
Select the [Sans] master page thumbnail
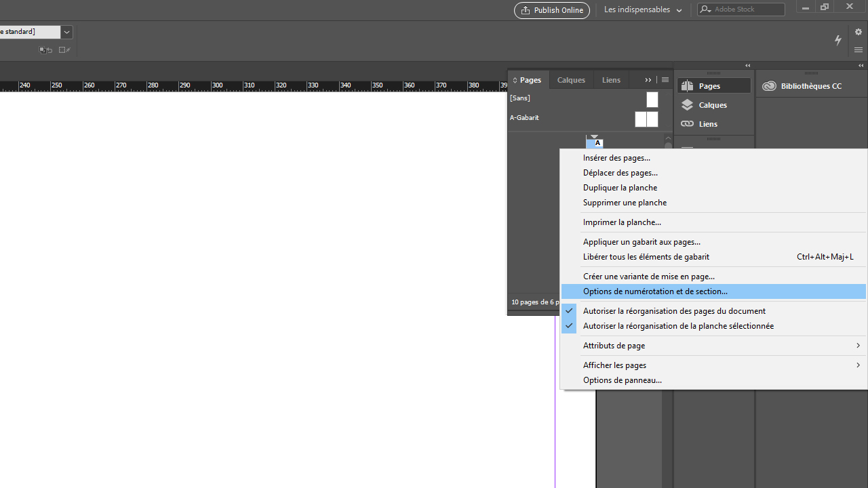coord(652,100)
